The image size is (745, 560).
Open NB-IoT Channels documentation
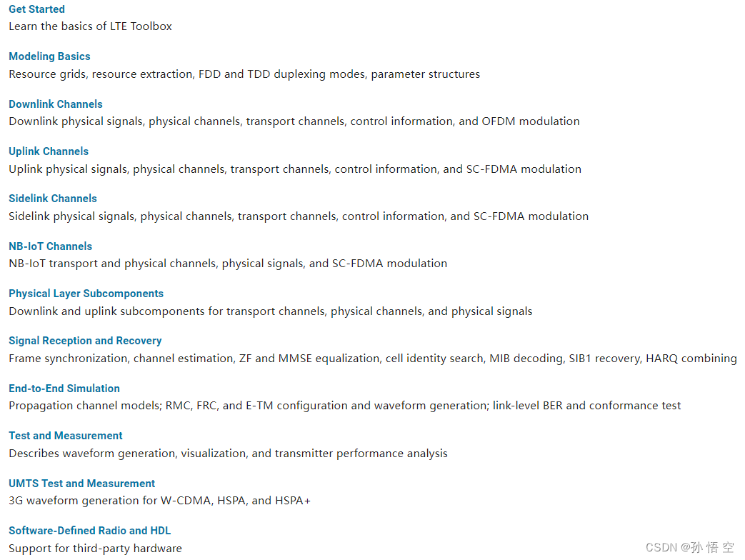tap(51, 246)
